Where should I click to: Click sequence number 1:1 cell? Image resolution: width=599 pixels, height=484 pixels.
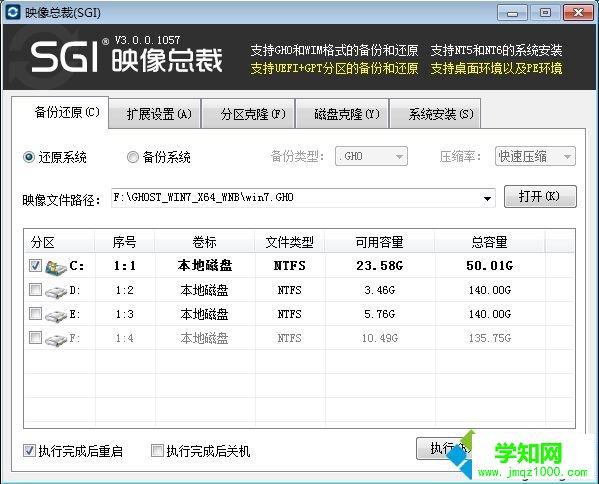[125, 266]
